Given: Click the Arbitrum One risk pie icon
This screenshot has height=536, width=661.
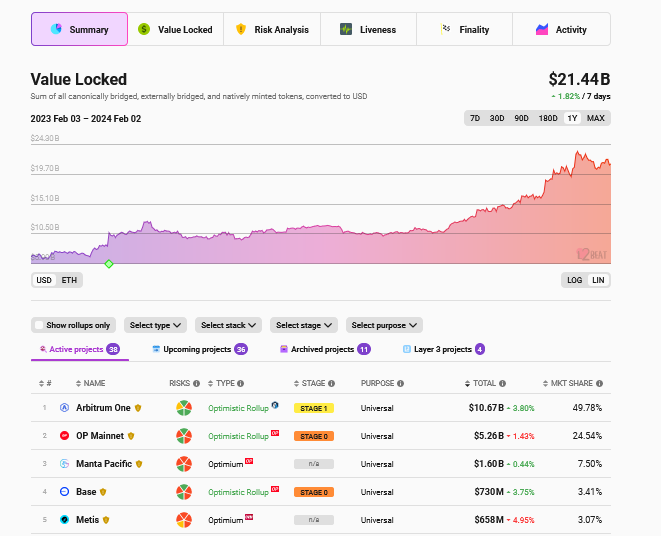Looking at the screenshot, I should point(184,408).
